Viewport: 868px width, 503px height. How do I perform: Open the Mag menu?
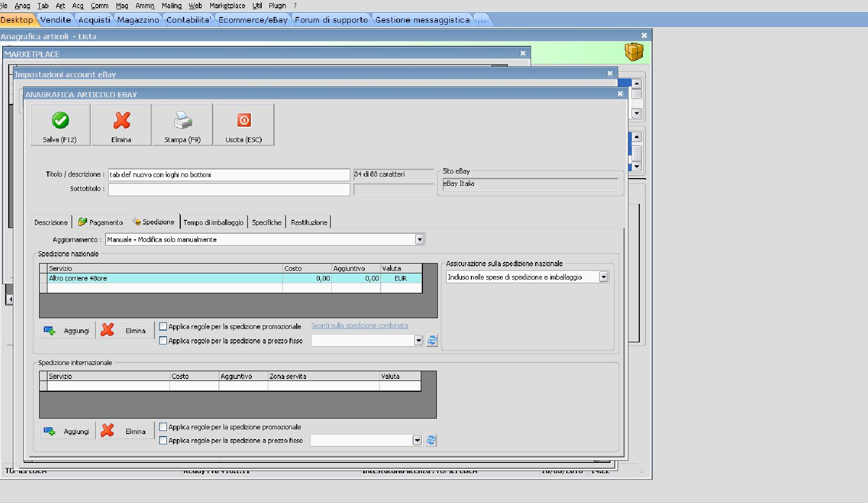(122, 6)
